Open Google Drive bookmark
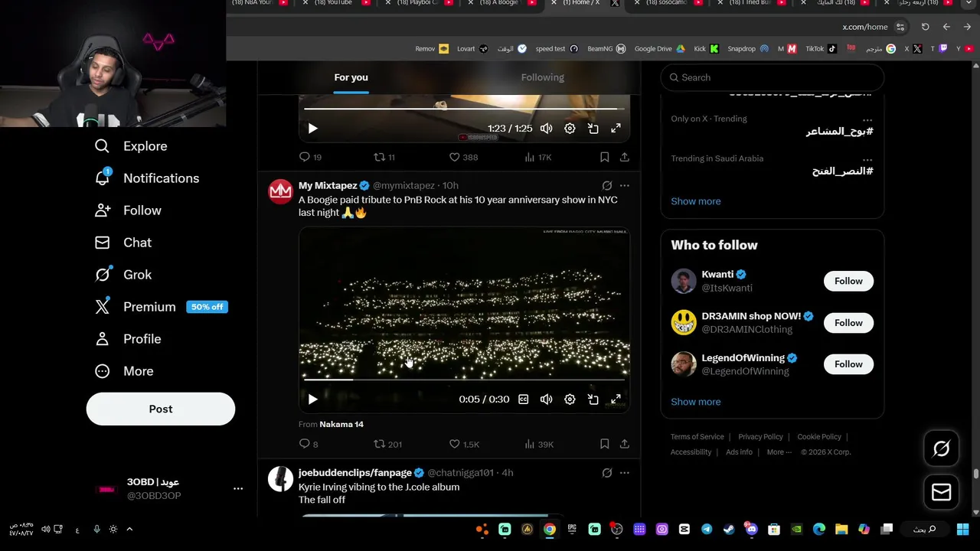 pos(660,48)
